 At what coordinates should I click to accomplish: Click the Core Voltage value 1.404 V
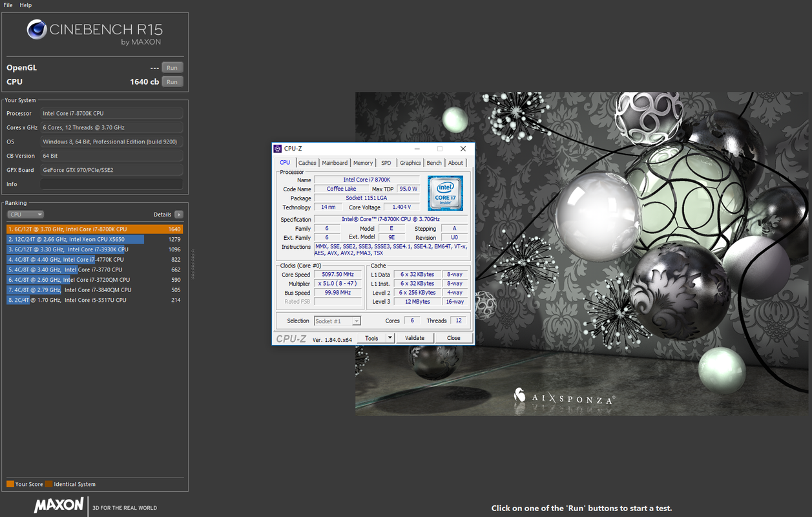[x=402, y=207]
